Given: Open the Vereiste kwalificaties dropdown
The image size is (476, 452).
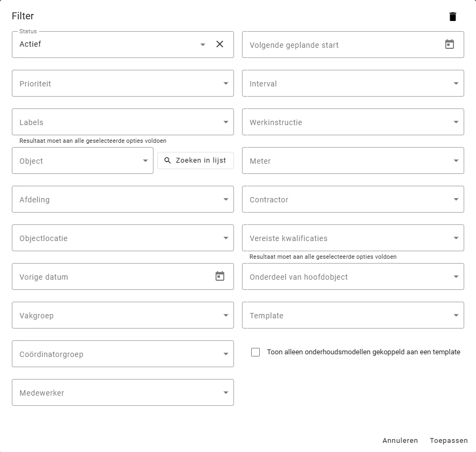Looking at the screenshot, I should (456, 238).
